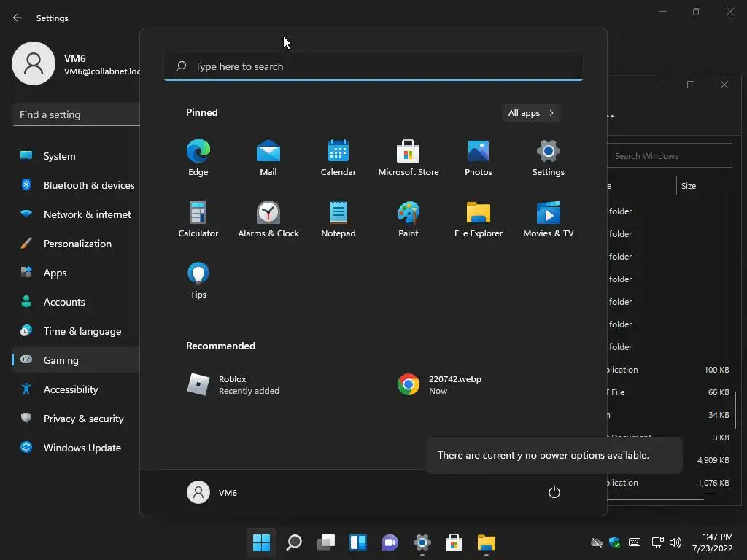This screenshot has height=560, width=747.
Task: Launch the Mail app
Action: (268, 157)
